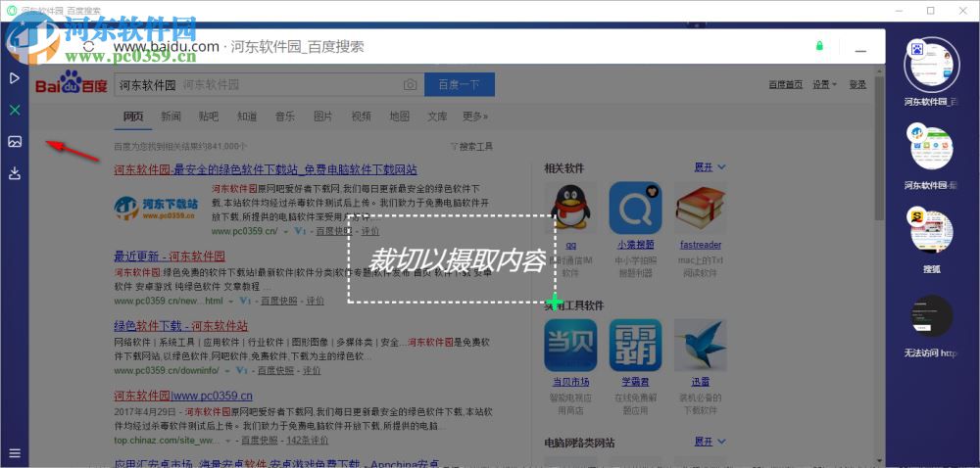Click the Baidu logo
Image resolution: width=980 pixels, height=468 pixels.
point(72,83)
